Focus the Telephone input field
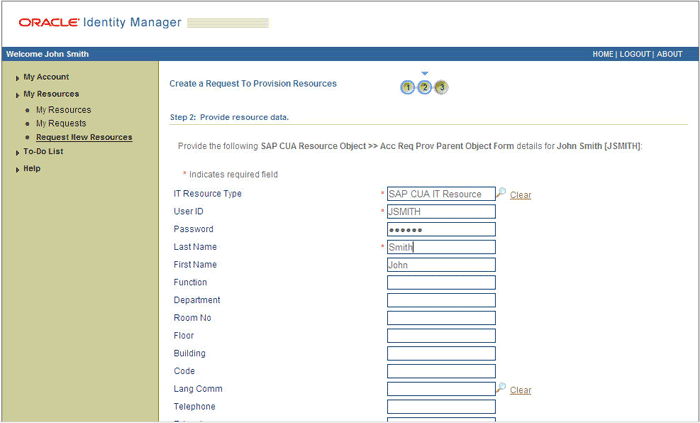Image resolution: width=700 pixels, height=423 pixels. coord(441,406)
